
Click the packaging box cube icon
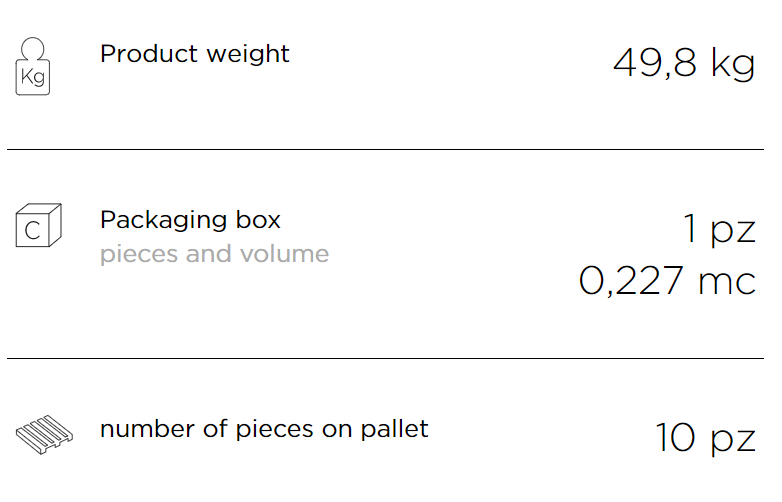[x=38, y=225]
